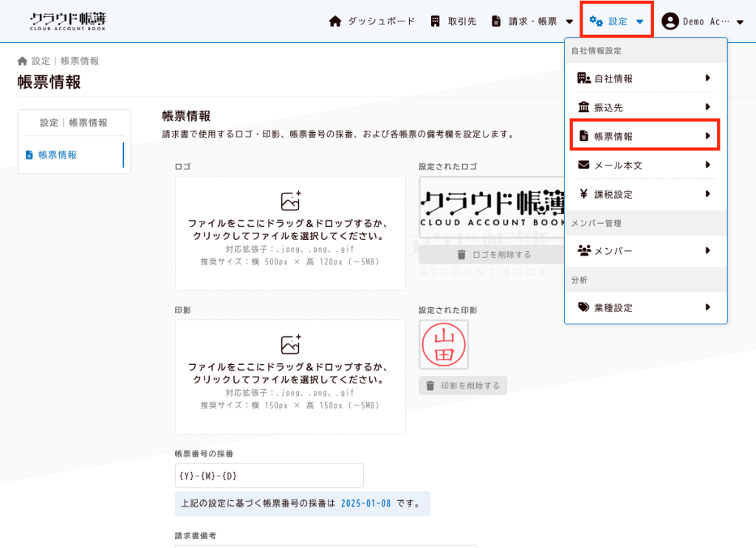Click the home icon in the breadcrumb
Viewport: 756px width, 548px height.
point(22,61)
